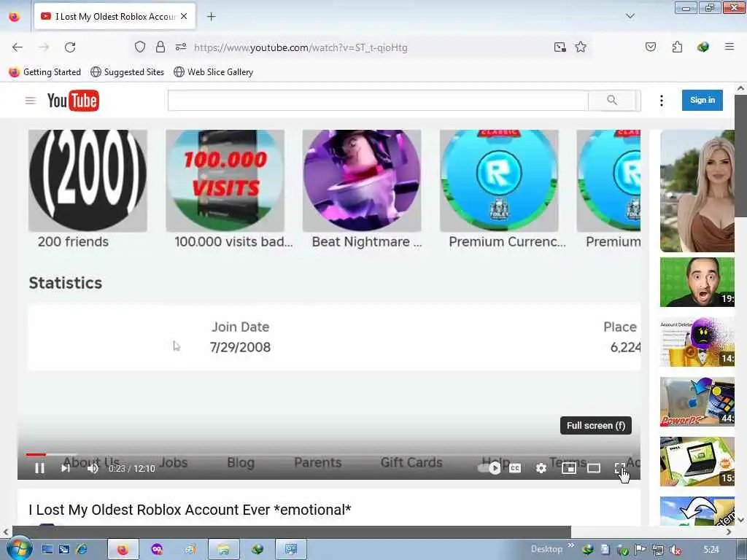
Task: Switch to miniplayer mode icon
Action: pos(569,469)
